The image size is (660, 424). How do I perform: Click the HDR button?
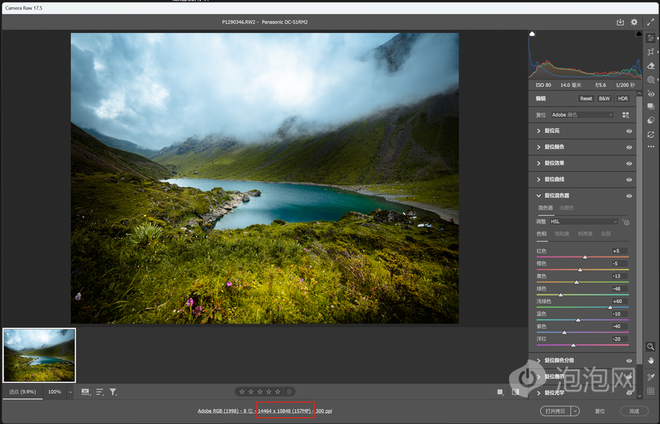tap(623, 99)
